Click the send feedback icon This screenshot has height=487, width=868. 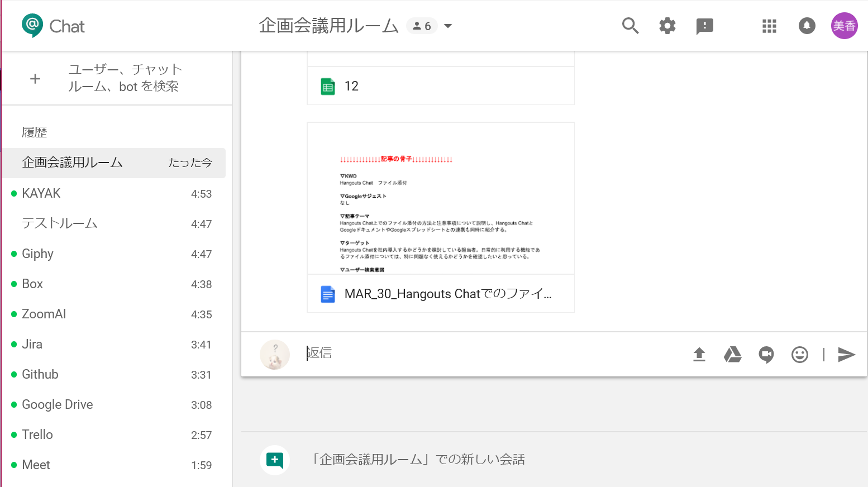[704, 26]
